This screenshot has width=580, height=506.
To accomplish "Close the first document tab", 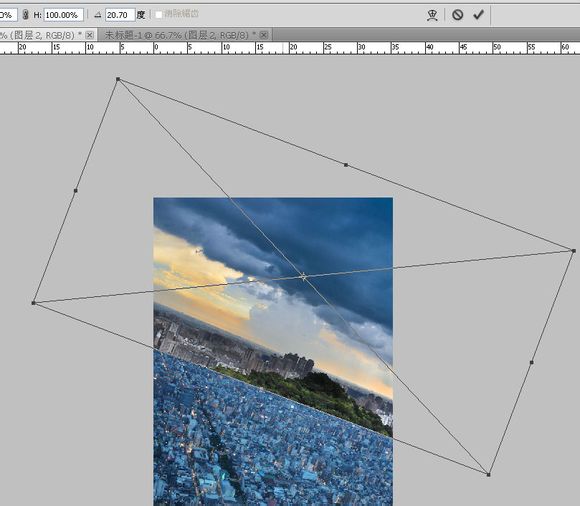I will tap(89, 35).
